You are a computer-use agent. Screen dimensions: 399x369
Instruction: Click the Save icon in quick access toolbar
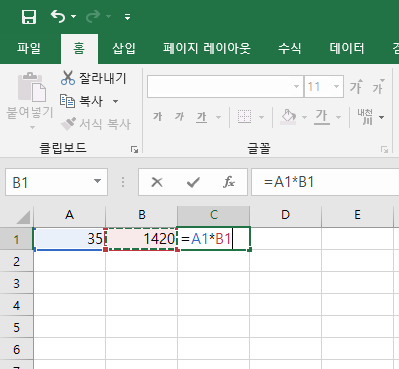click(x=29, y=17)
